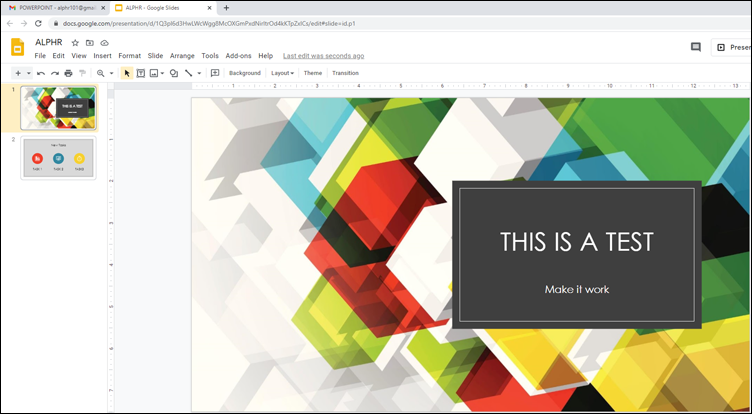Reload the page

pos(38,23)
